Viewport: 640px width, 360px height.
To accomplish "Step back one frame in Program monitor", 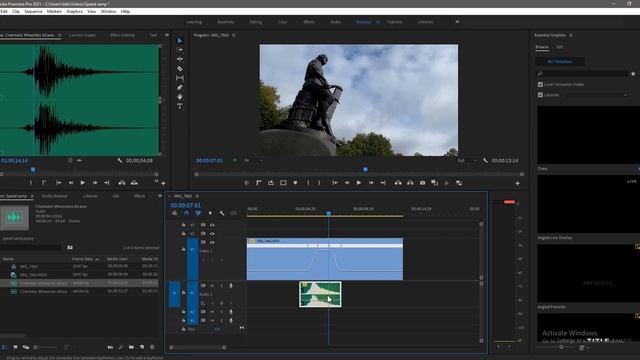I will 347,183.
